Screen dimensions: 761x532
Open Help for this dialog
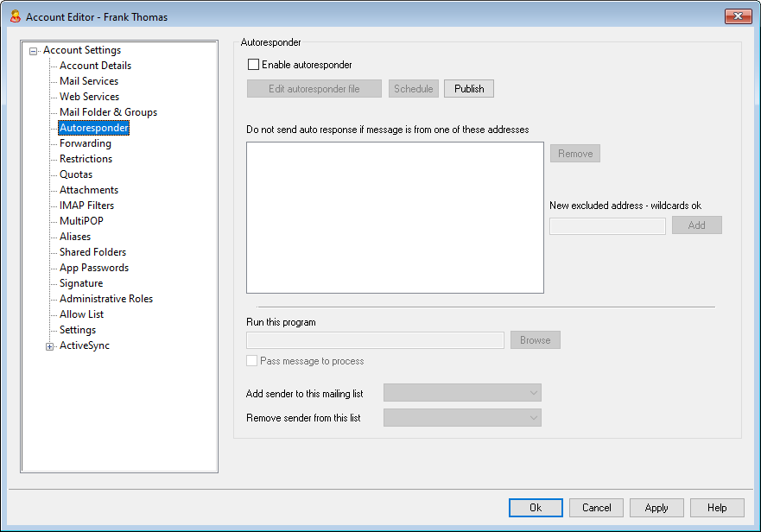pos(717,508)
